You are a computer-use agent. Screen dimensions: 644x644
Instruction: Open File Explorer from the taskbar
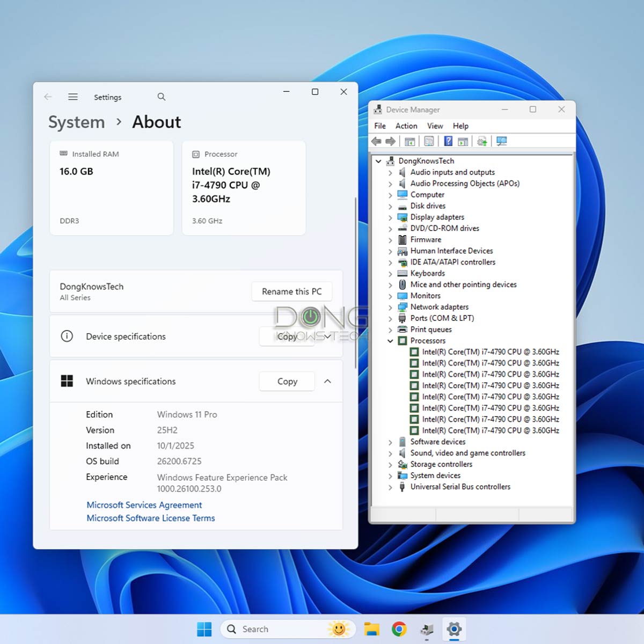[x=371, y=629]
